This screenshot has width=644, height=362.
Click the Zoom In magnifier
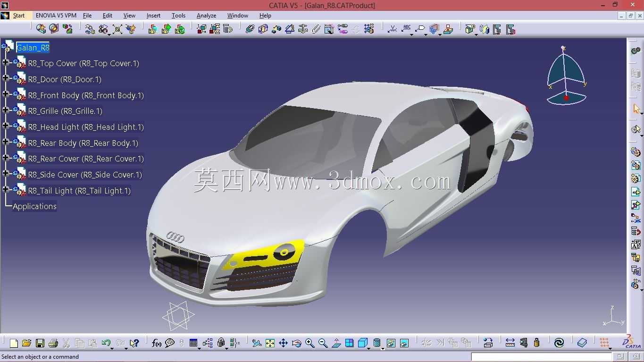(309, 343)
